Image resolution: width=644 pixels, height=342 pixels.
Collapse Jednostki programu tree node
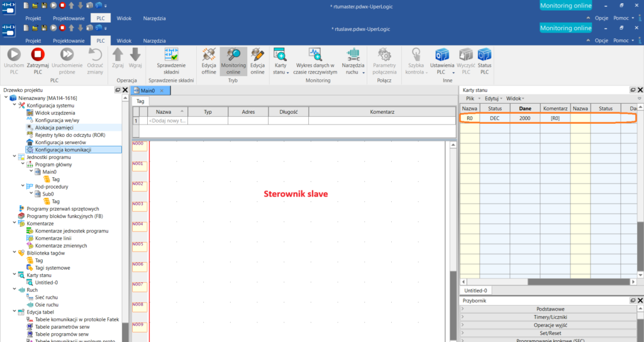point(14,157)
